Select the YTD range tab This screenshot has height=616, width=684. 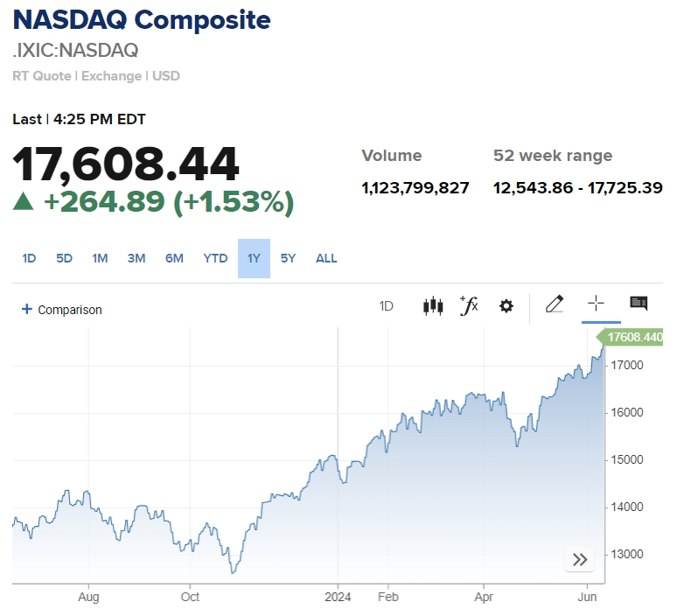click(x=215, y=258)
